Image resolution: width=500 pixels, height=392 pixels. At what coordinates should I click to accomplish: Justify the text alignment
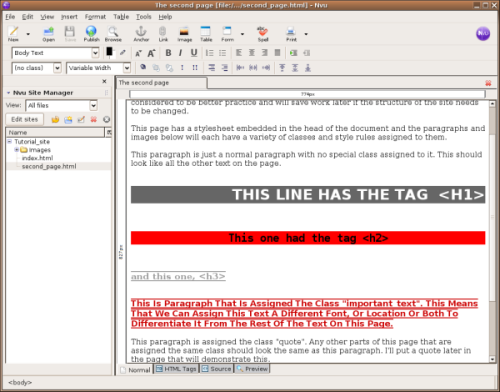277,53
